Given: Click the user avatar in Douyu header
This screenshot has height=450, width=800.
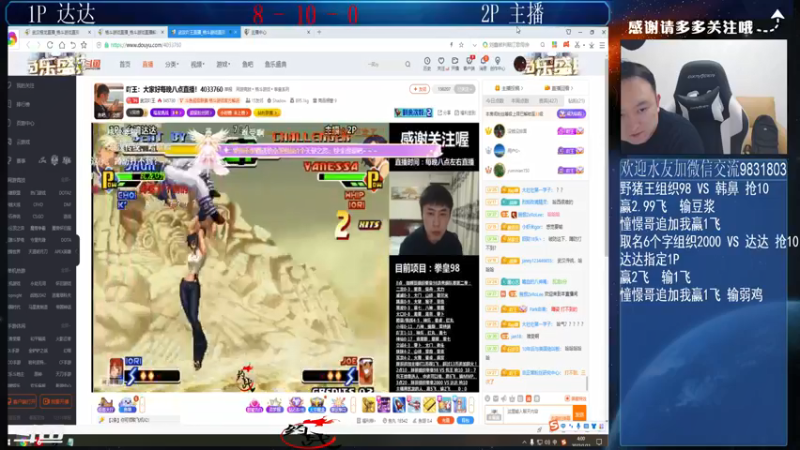Looking at the screenshot, I should tap(520, 64).
